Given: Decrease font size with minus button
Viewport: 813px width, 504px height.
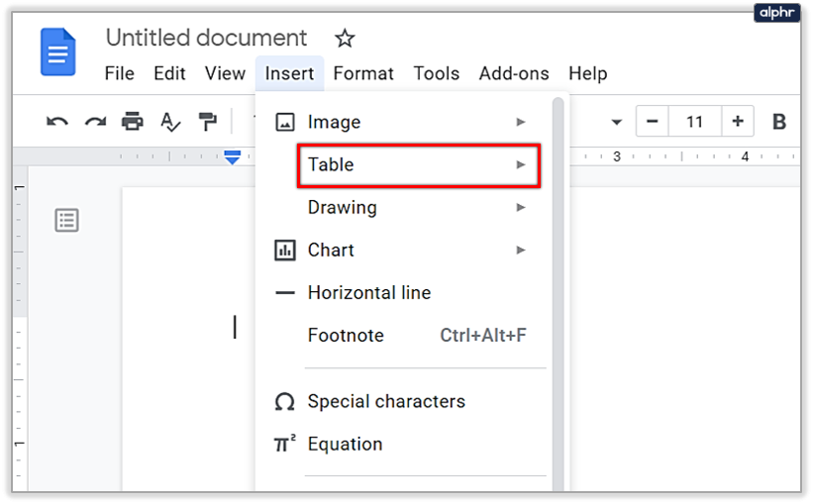Looking at the screenshot, I should (652, 122).
